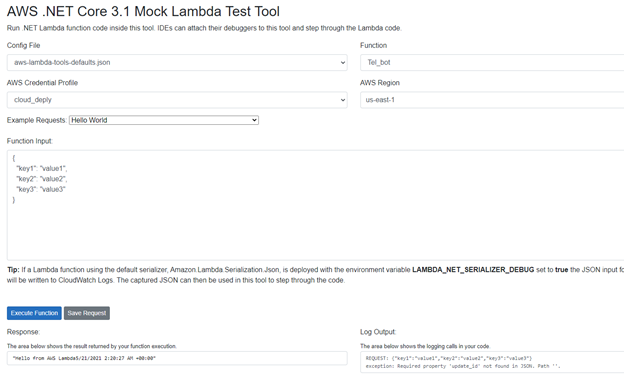Image resolution: width=624 pixels, height=376 pixels.
Task: Click inside the Function Input JSON text area
Action: [315, 205]
